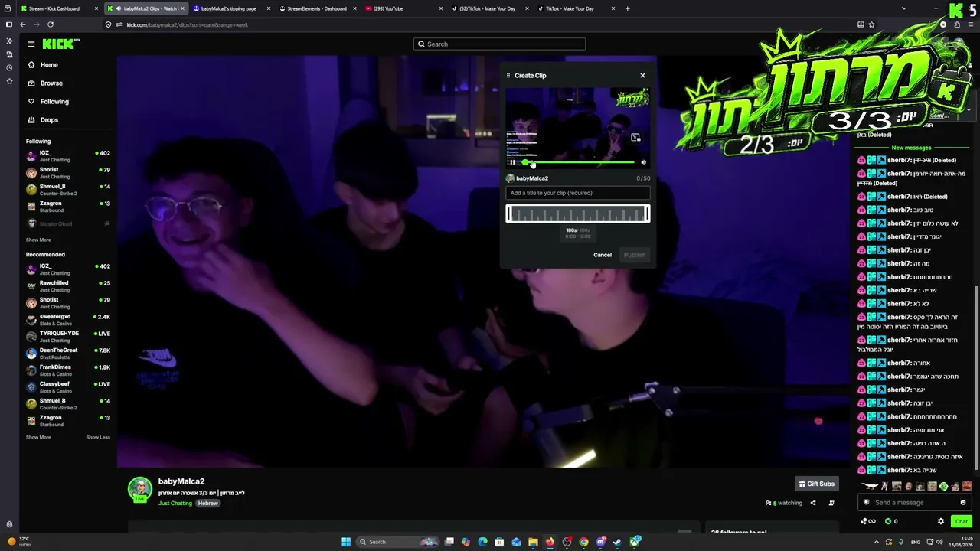
Task: Open chat settings gear icon
Action: pyautogui.click(x=941, y=521)
